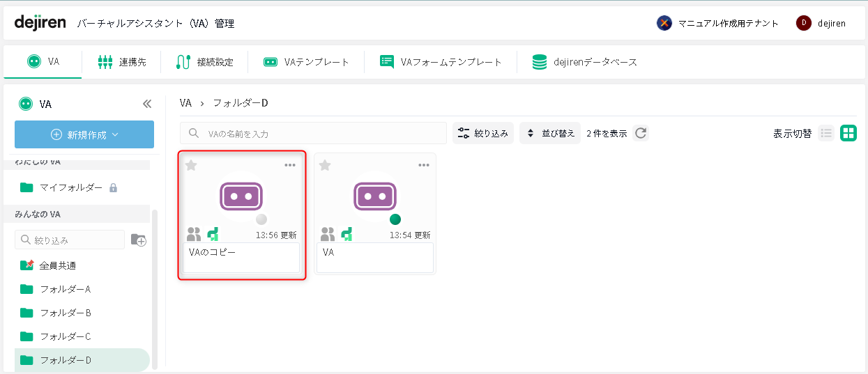868x374 pixels.
Task: Open the VA robot icon in VAのコピー card
Action: [x=241, y=196]
